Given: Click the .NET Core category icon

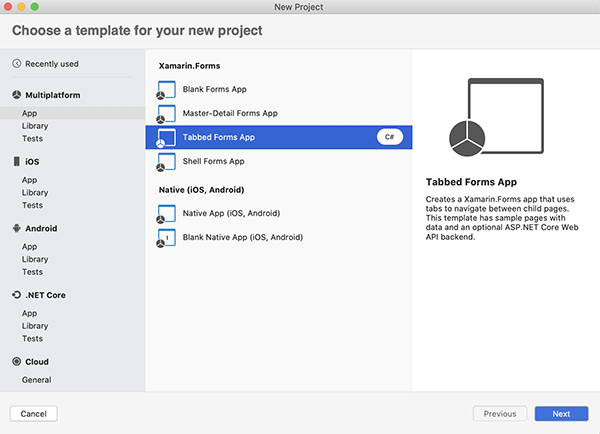Looking at the screenshot, I should 16,295.
